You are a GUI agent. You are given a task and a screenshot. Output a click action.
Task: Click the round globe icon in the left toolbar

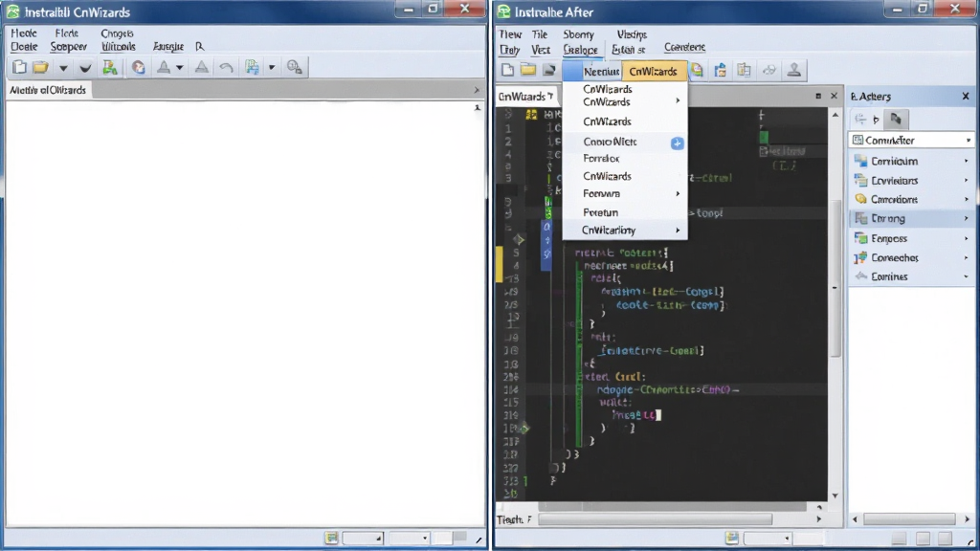(x=138, y=68)
